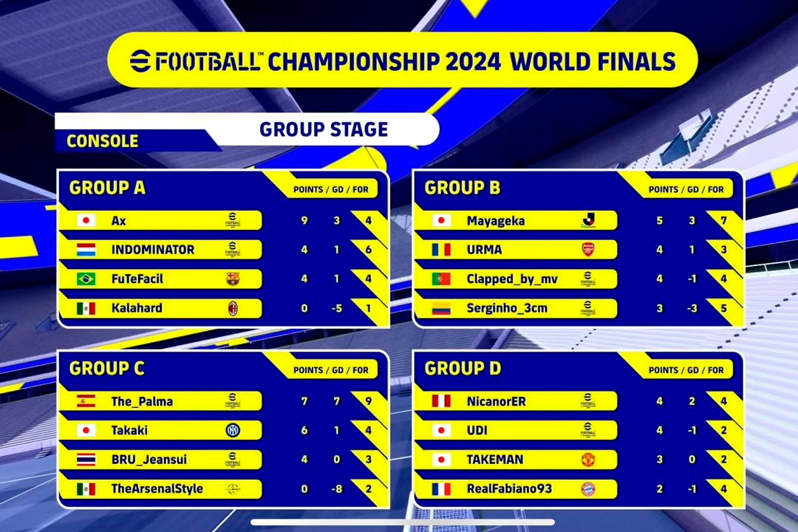Click the Bayern Munich crest beside RealFabiano93
This screenshot has width=798, height=532.
coord(588,488)
